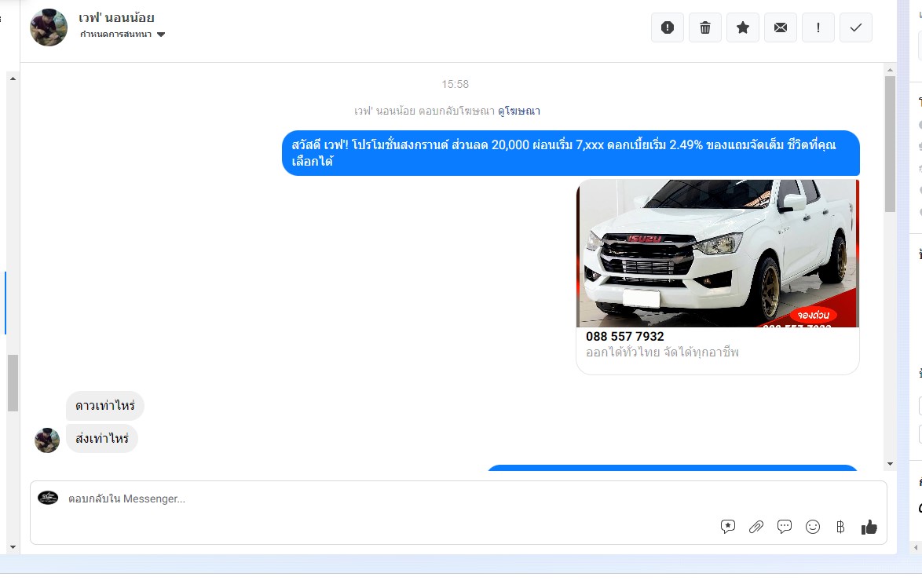Delete conversation using trash icon
The width and height of the screenshot is (922, 588).
tap(704, 27)
